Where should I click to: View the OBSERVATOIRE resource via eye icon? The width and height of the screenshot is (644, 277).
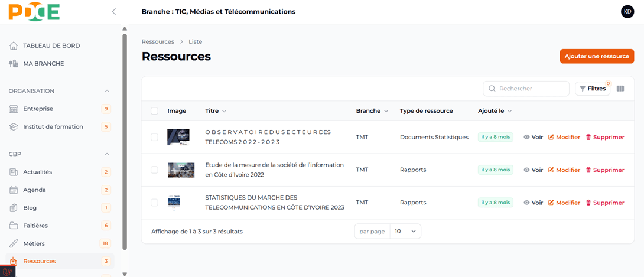click(x=526, y=137)
